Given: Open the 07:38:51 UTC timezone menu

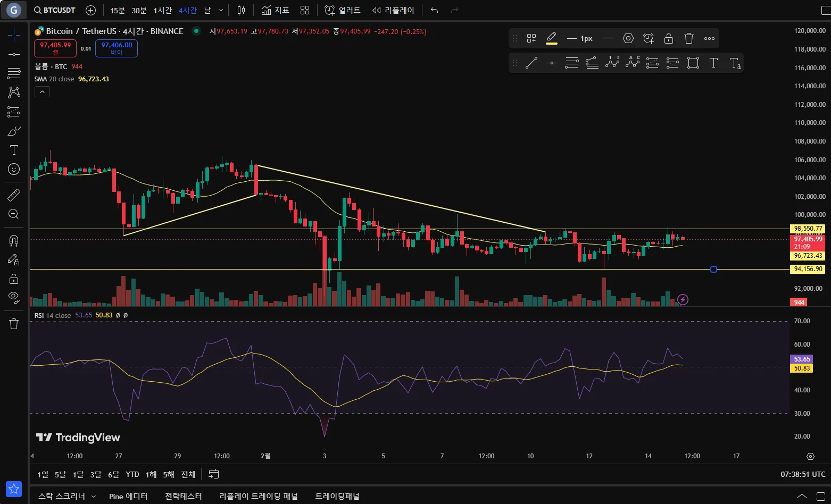Looking at the screenshot, I should tap(803, 474).
